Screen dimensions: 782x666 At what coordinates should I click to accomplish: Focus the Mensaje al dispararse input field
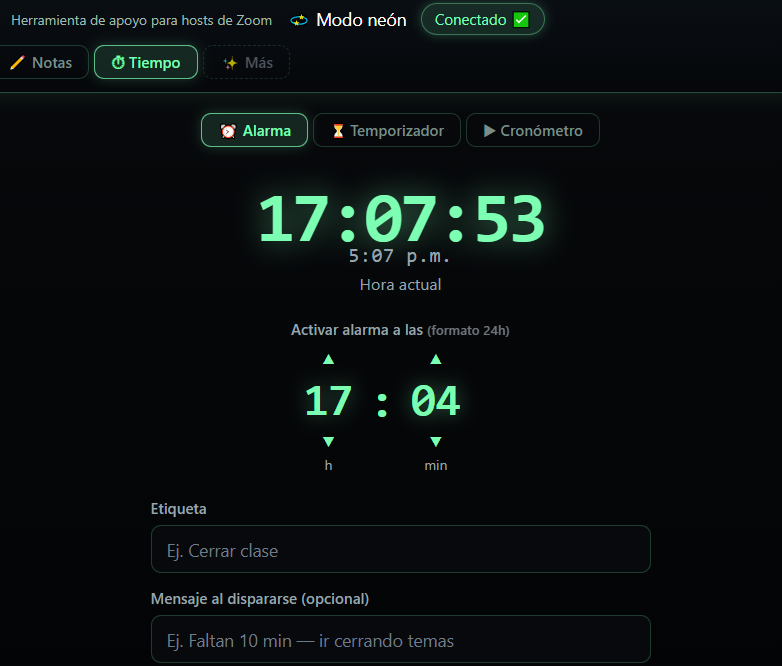point(401,639)
